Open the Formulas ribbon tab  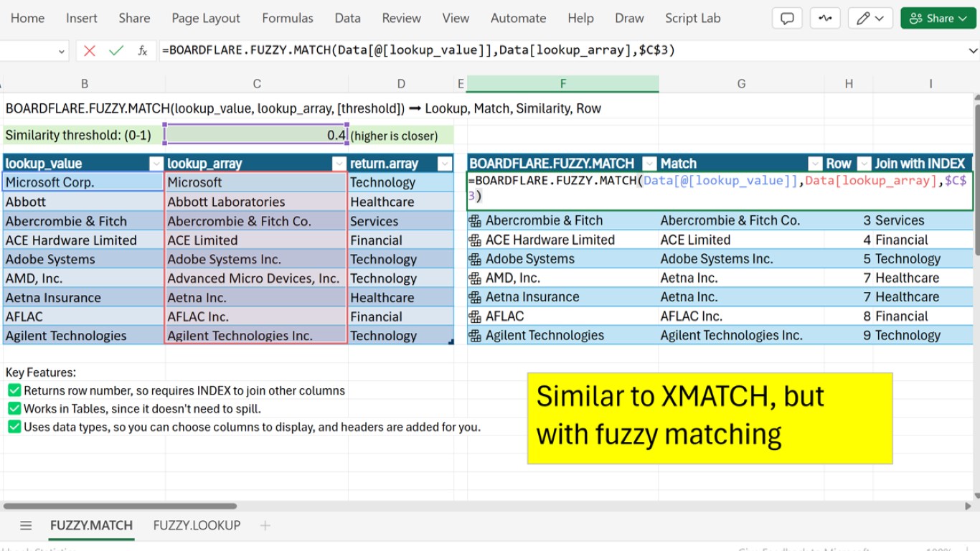point(287,19)
